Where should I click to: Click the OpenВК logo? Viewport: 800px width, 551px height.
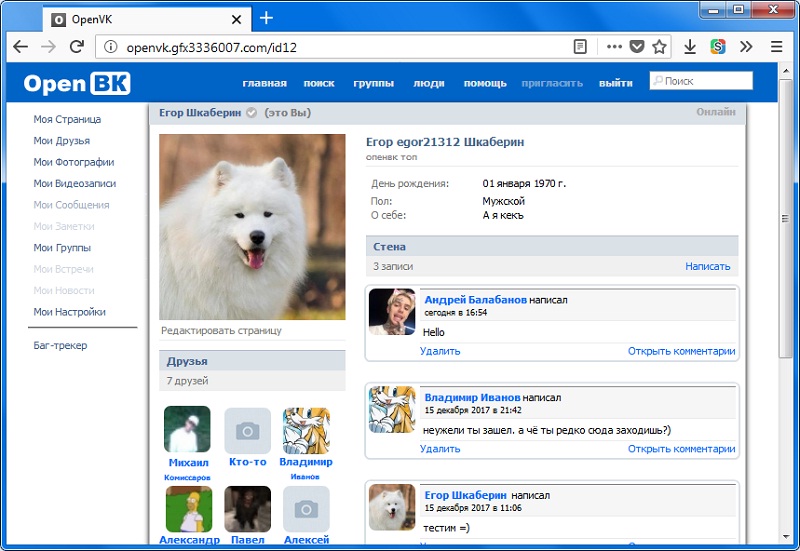click(77, 84)
